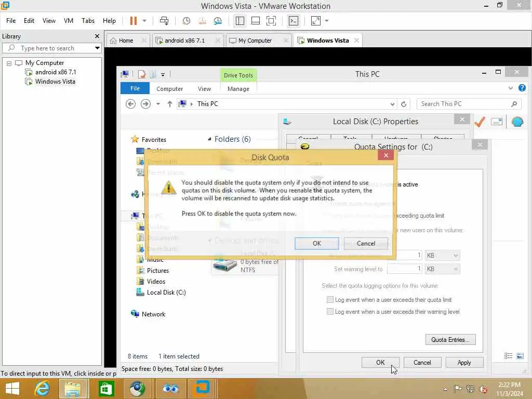Open the VMware Edit menu
532x399 pixels.
click(x=29, y=21)
